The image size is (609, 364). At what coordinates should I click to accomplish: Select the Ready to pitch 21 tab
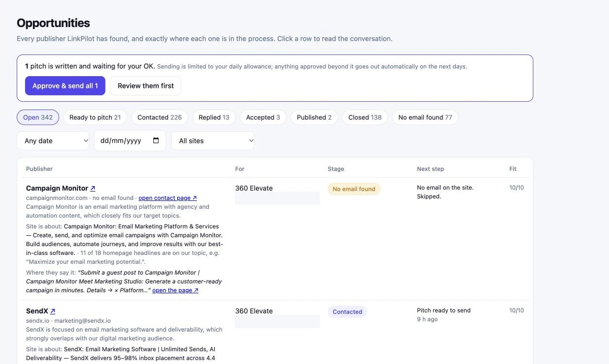tap(95, 117)
